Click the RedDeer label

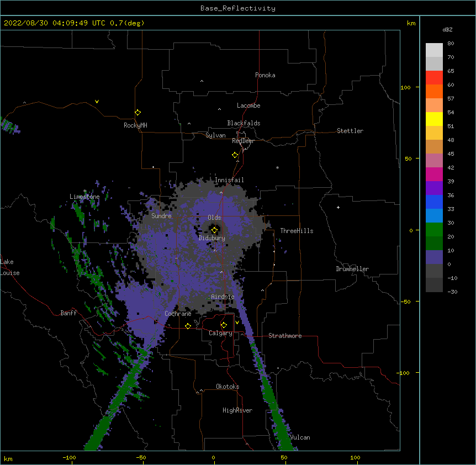click(243, 141)
